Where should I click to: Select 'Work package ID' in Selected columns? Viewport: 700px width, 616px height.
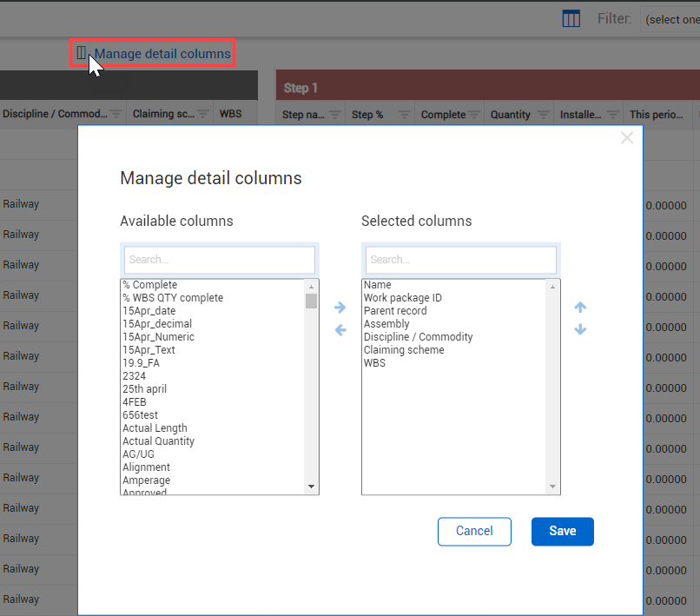403,298
